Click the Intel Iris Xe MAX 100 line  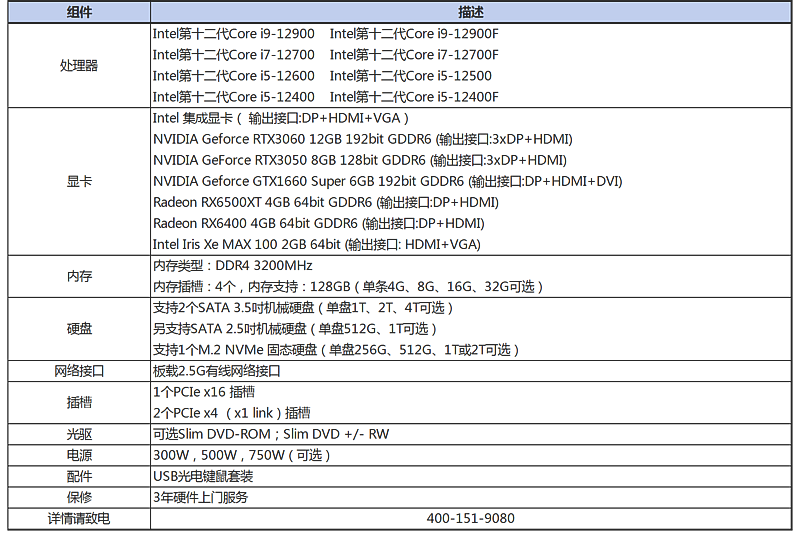[x=317, y=244]
